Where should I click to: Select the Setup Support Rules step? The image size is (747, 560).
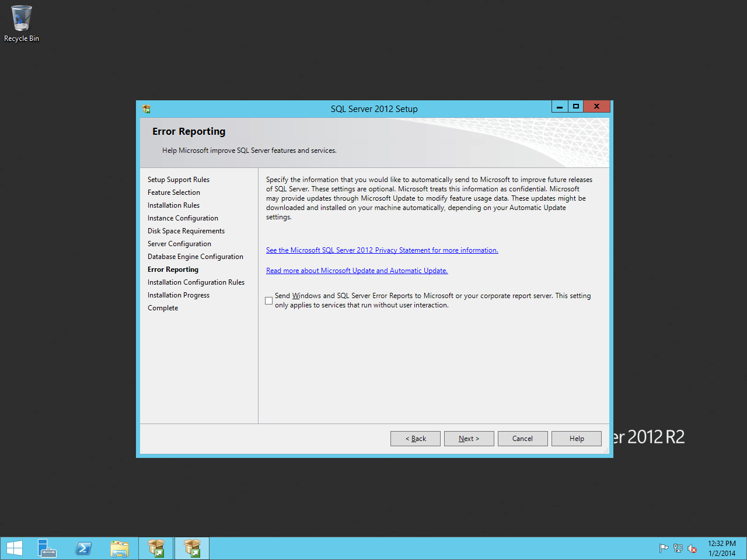pos(179,180)
